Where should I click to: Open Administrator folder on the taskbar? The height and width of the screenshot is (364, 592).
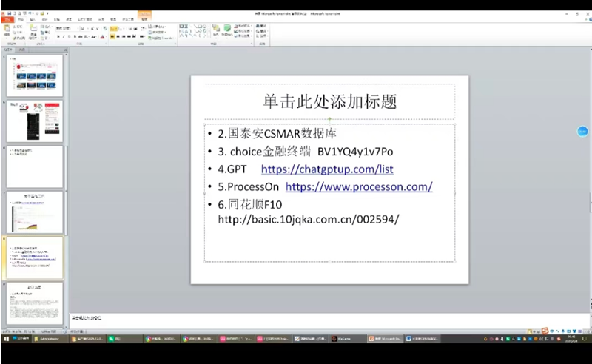tap(49, 339)
